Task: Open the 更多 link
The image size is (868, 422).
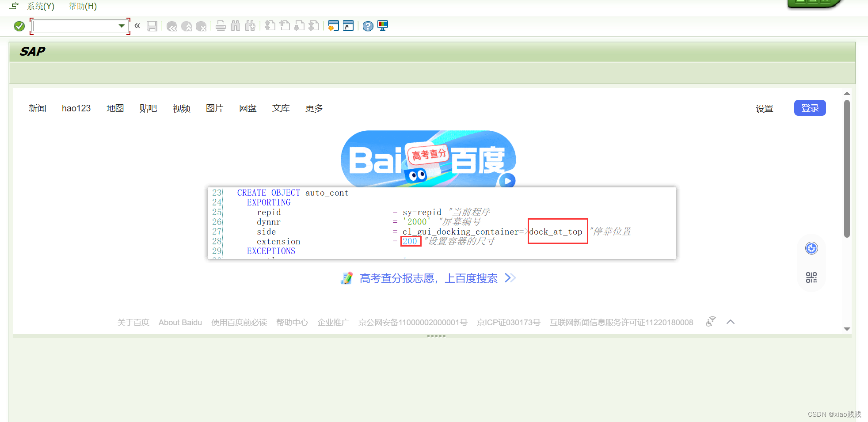Action: click(314, 108)
